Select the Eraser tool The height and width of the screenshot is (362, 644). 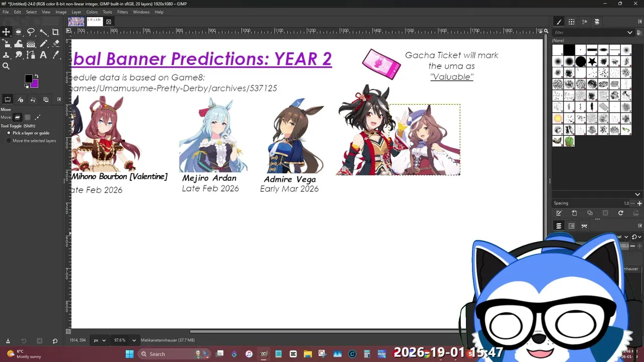pyautogui.click(x=55, y=44)
